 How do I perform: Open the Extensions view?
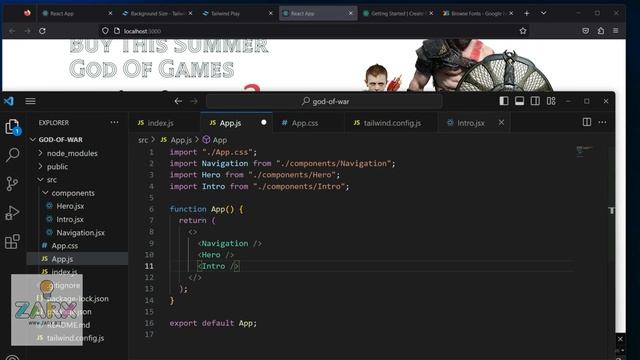point(12,241)
